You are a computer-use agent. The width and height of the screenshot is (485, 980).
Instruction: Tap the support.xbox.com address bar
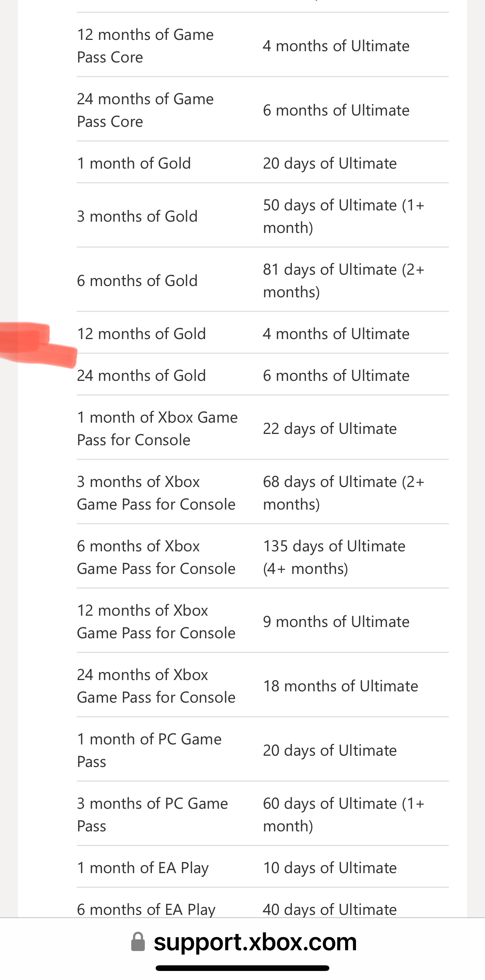coord(243,942)
